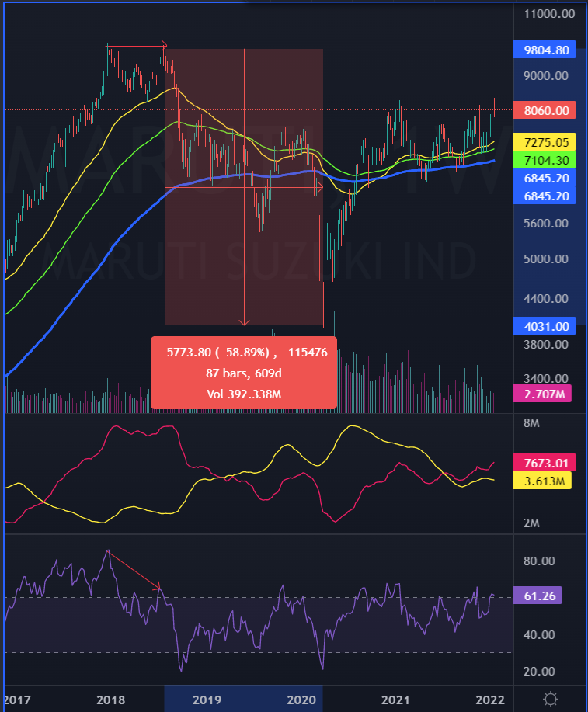Click the 8060.00 current price label
The height and width of the screenshot is (712, 588).
[545, 110]
